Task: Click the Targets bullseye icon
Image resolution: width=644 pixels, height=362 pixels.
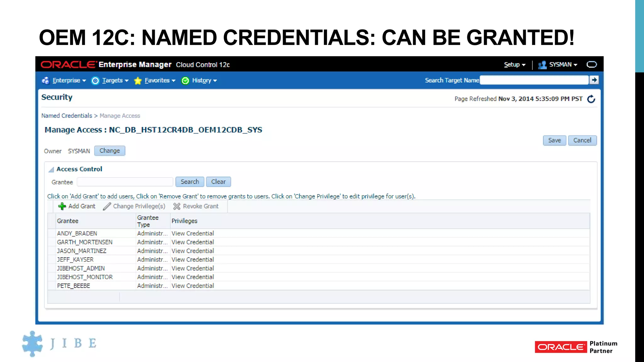Action: click(95, 81)
